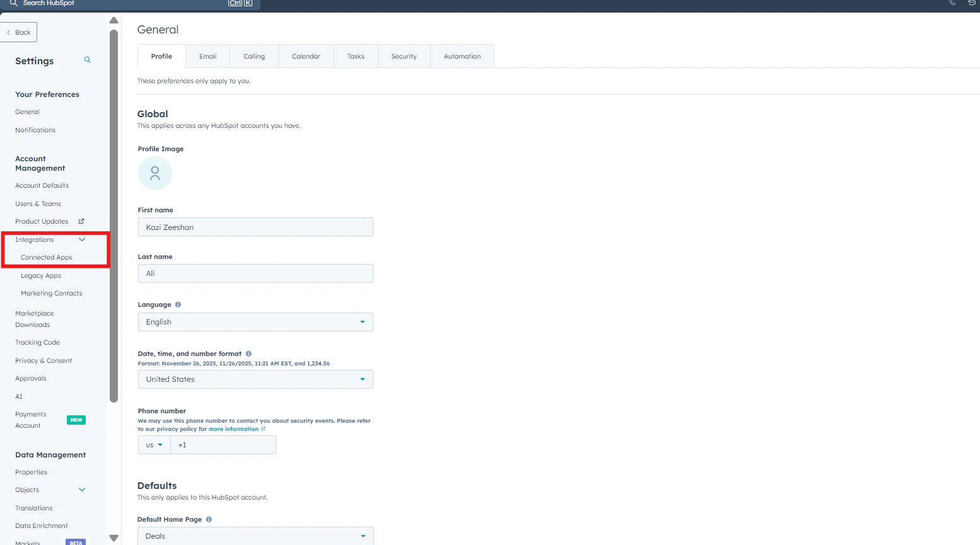Click info icon beside Date, time, number format

(x=248, y=353)
